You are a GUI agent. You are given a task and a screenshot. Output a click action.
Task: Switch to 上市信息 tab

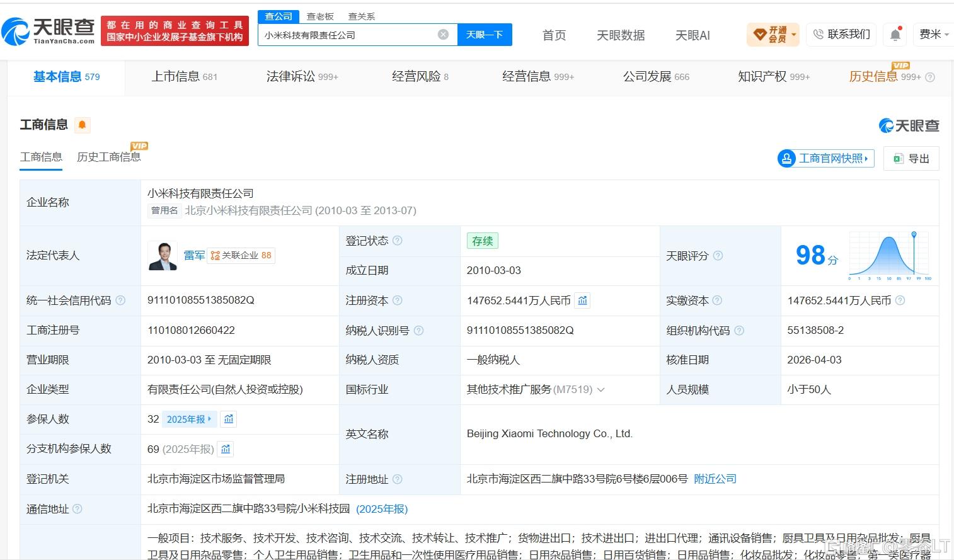(184, 77)
